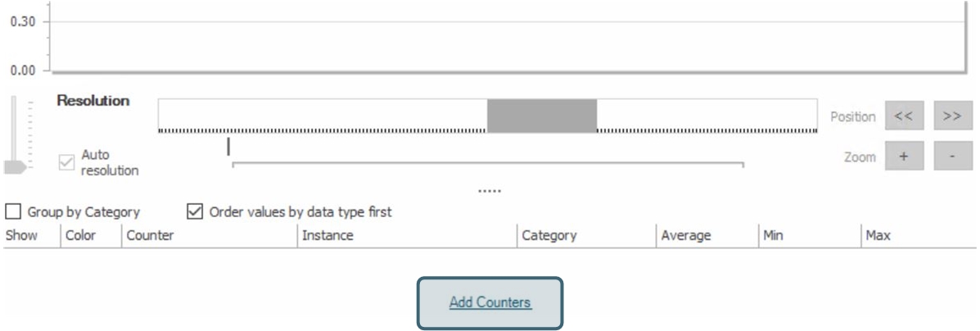Open the Add Counters link
This screenshot has width=980, height=331.
click(x=490, y=302)
